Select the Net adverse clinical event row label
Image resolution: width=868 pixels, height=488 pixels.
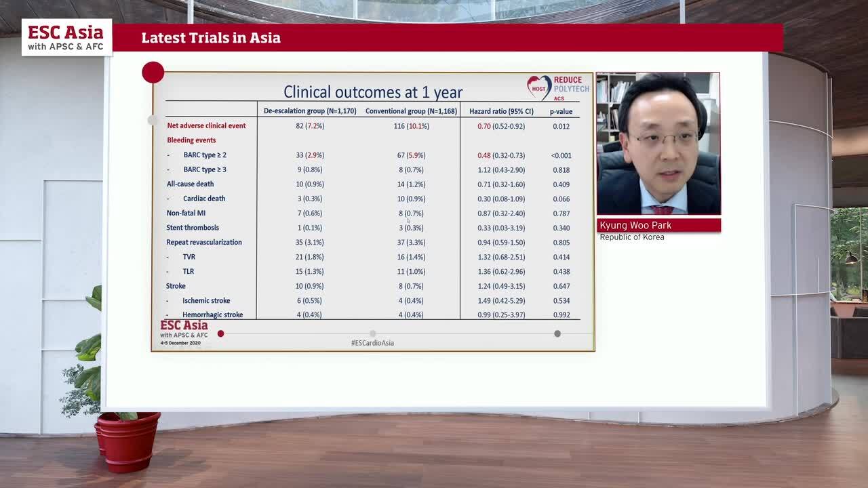tap(206, 125)
